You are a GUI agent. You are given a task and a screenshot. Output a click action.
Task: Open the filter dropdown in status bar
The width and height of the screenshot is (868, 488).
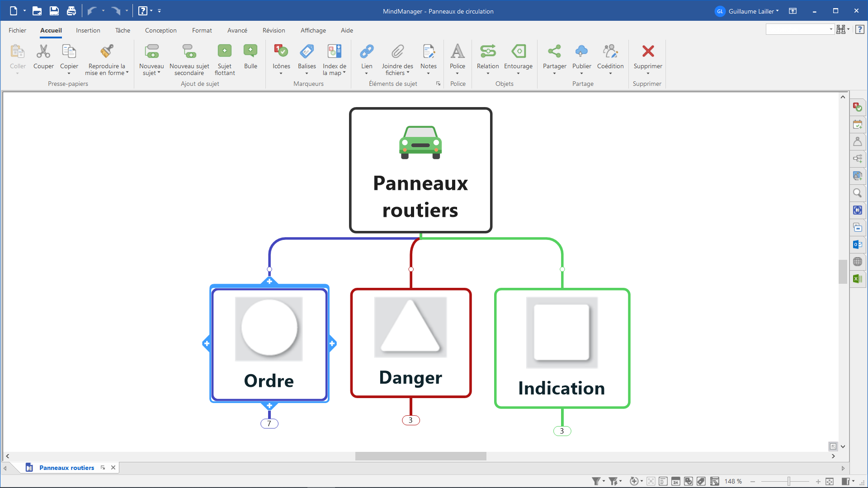coord(604,481)
